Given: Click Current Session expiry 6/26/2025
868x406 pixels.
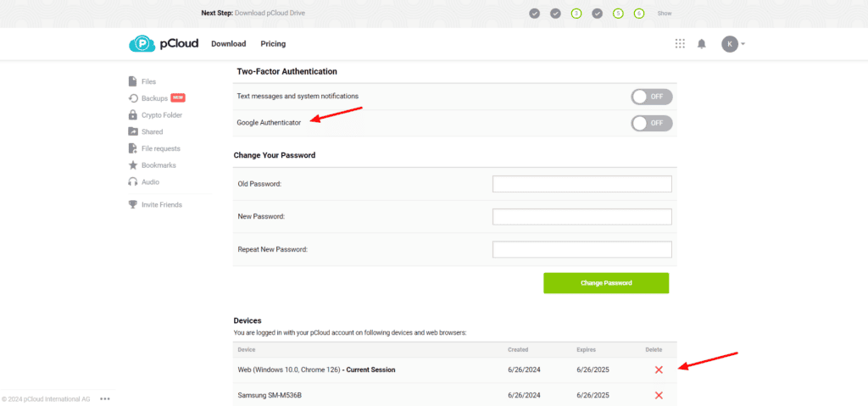Looking at the screenshot, I should (593, 370).
